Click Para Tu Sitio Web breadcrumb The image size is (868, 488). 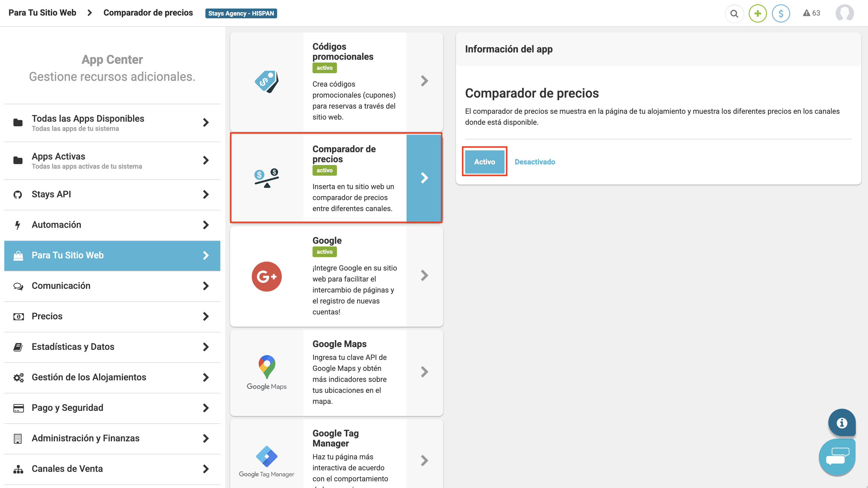(42, 13)
